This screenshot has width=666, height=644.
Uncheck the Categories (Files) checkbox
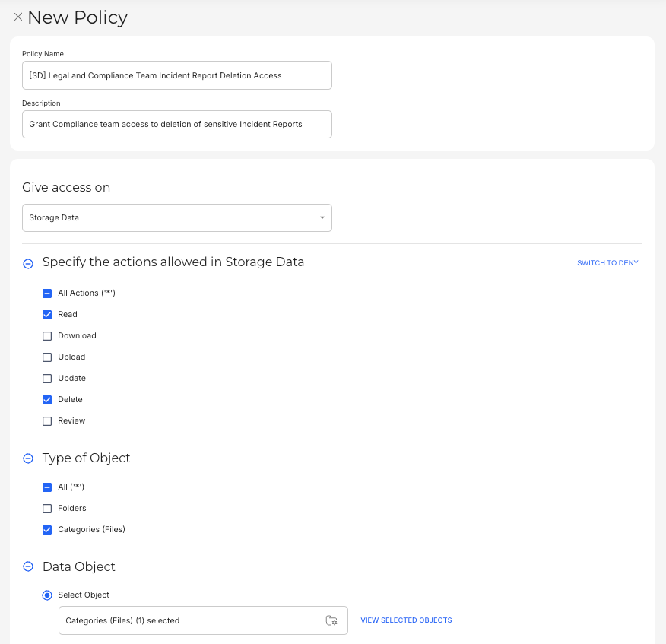pos(47,529)
